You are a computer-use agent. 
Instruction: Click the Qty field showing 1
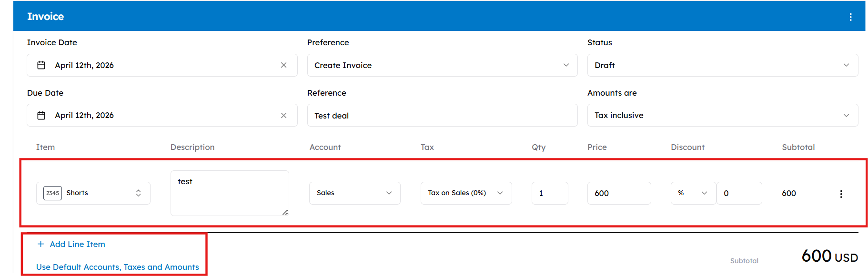click(x=550, y=193)
